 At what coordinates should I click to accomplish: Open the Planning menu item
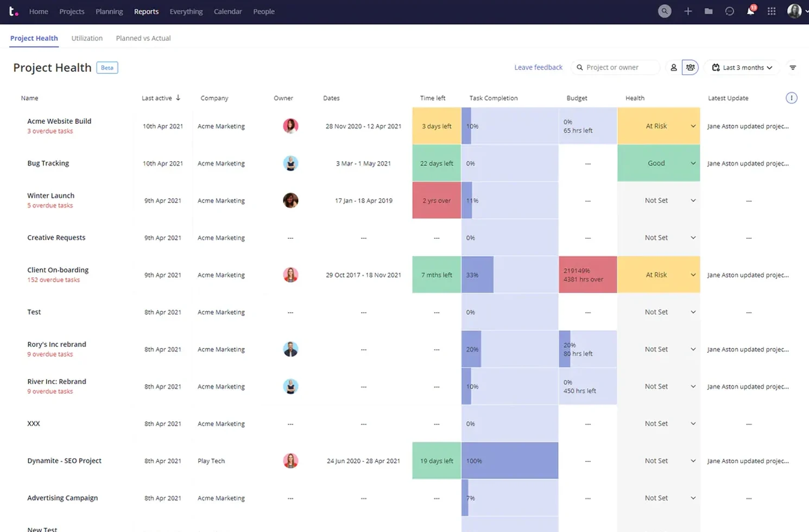[109, 11]
